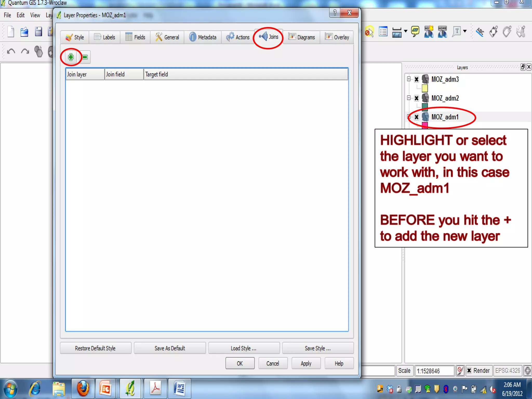
Task: Click the text annotation T tool
Action: [x=457, y=32]
